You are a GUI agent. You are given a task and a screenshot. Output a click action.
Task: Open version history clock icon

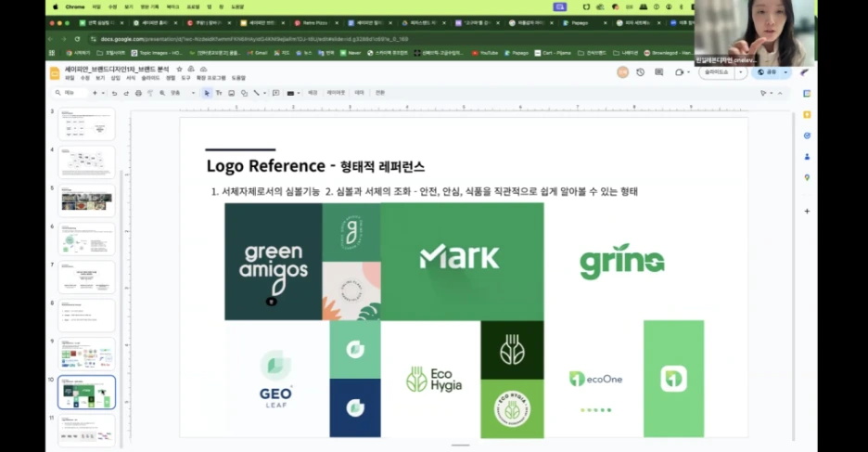(x=641, y=72)
